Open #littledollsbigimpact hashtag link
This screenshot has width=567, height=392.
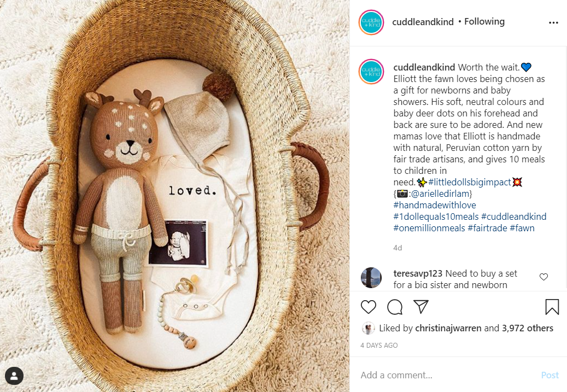[x=469, y=182]
